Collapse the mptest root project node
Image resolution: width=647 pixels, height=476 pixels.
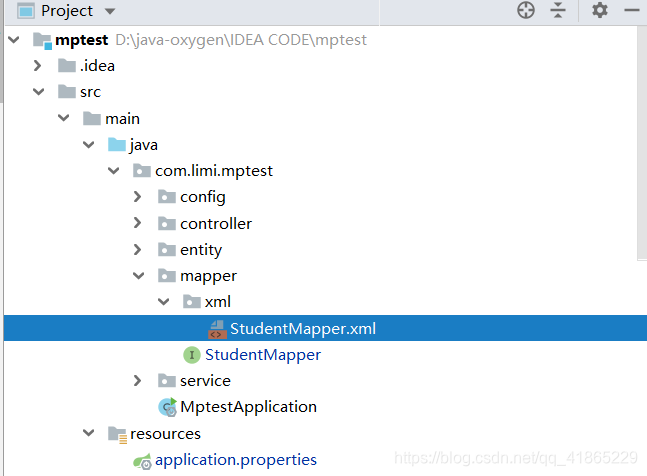[x=14, y=40]
